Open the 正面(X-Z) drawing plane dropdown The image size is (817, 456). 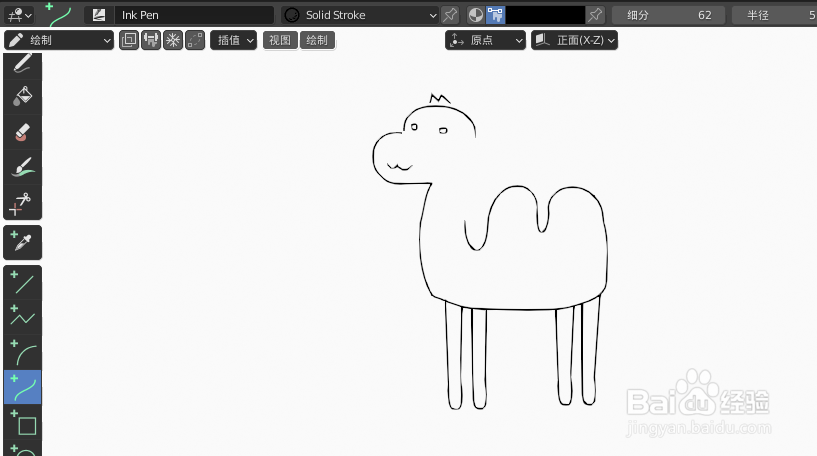[x=574, y=40]
